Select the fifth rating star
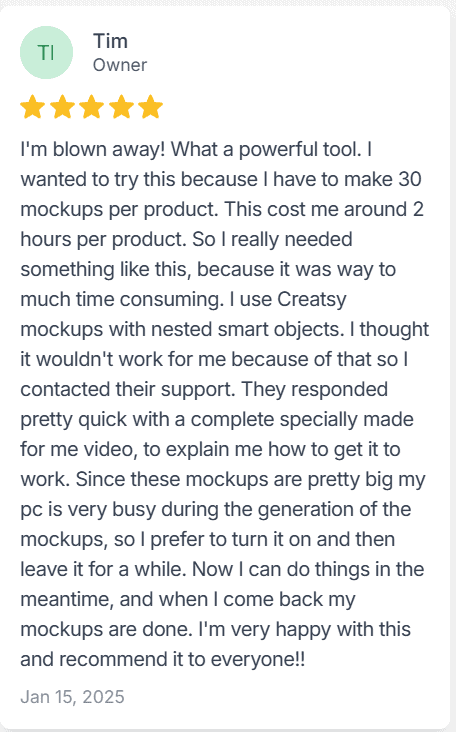This screenshot has height=732, width=456. pos(150,107)
